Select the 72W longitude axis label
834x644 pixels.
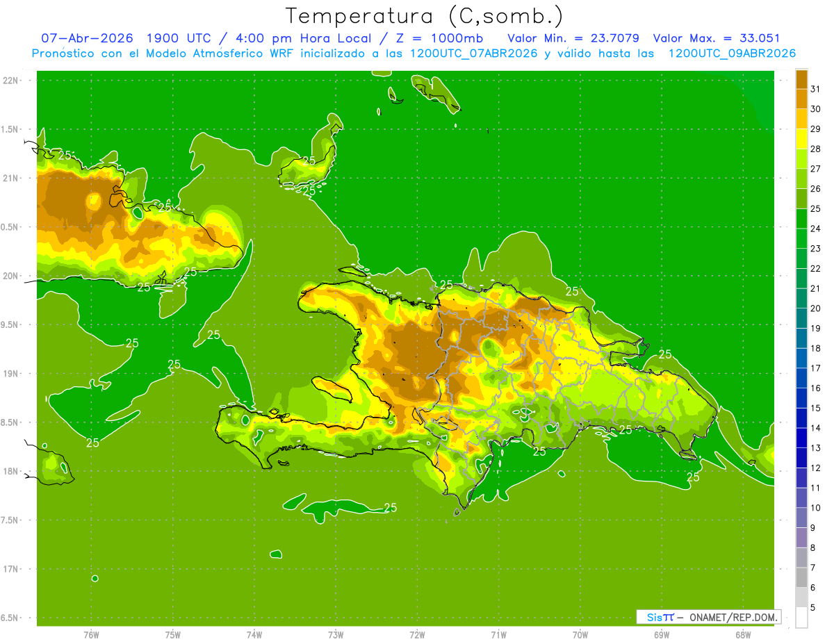[417, 634]
